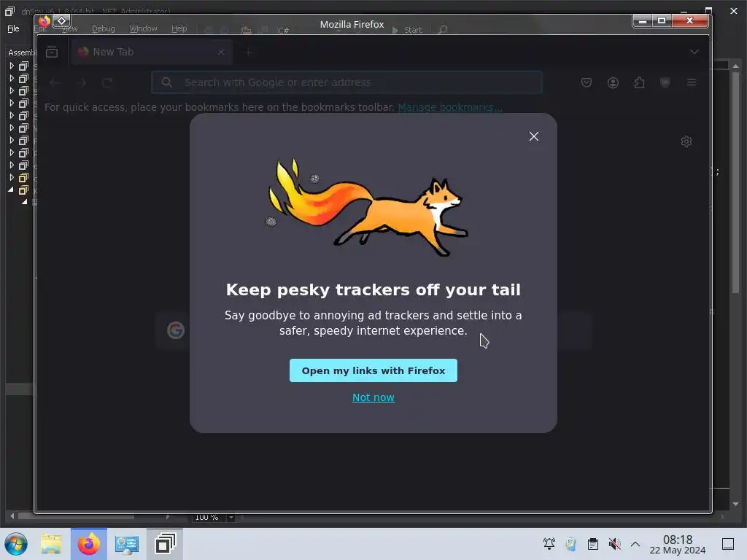Close the tracker promo dialog with X
The height and width of the screenshot is (560, 747).
point(533,136)
